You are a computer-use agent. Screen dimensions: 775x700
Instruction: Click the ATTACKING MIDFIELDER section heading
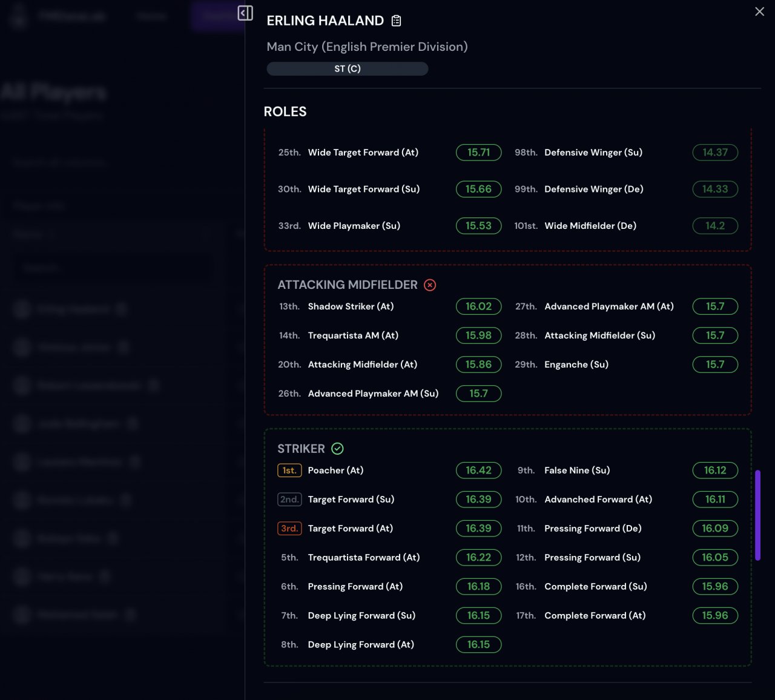click(348, 285)
